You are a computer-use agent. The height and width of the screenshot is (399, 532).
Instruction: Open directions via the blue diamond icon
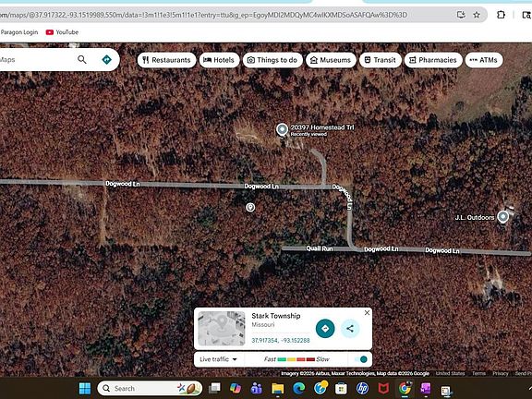tap(106, 60)
